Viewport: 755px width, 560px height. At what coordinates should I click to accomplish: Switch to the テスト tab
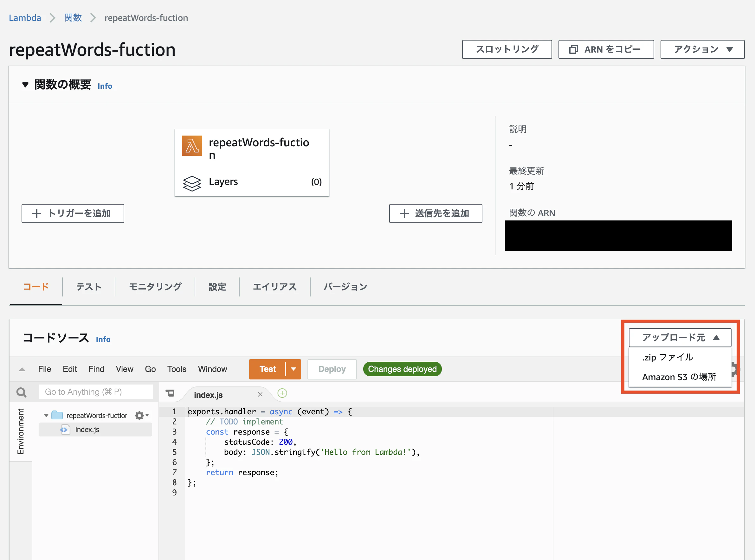pyautogui.click(x=88, y=287)
